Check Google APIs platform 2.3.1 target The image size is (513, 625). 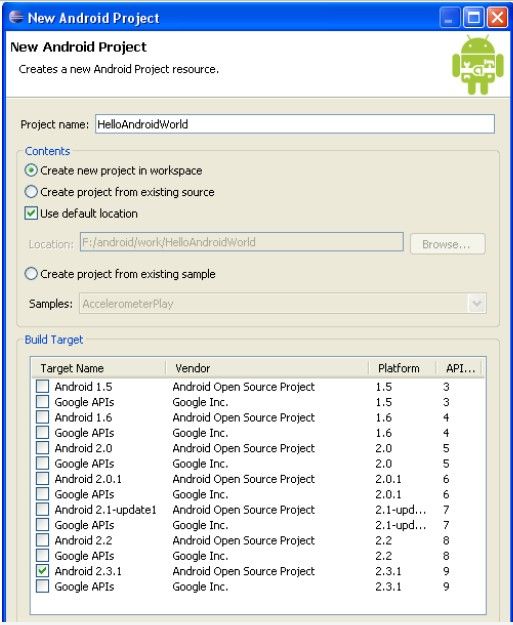pyautogui.click(x=42, y=586)
